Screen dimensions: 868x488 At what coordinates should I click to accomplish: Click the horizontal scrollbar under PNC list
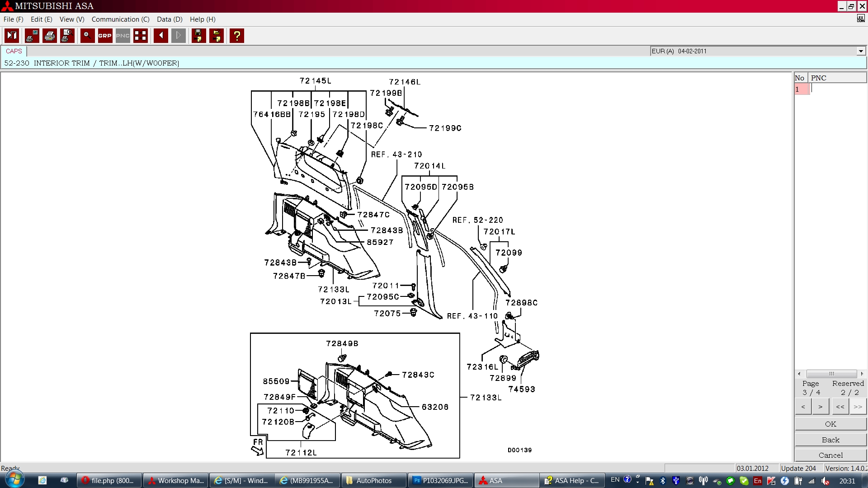[831, 374]
